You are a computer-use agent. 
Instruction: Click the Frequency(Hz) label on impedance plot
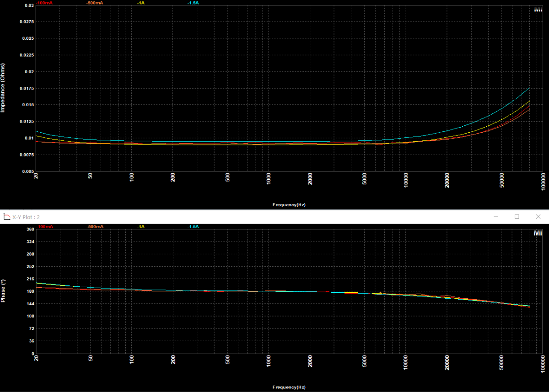pyautogui.click(x=289, y=204)
